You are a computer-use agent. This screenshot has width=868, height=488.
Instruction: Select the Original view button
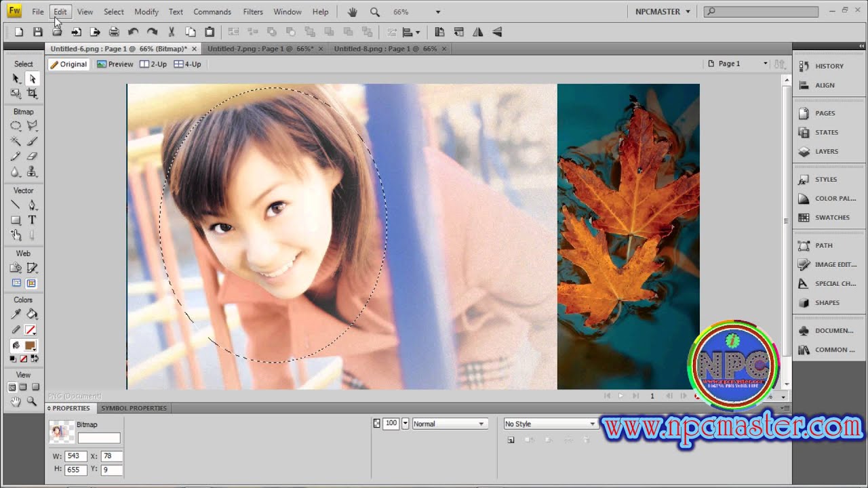point(68,64)
